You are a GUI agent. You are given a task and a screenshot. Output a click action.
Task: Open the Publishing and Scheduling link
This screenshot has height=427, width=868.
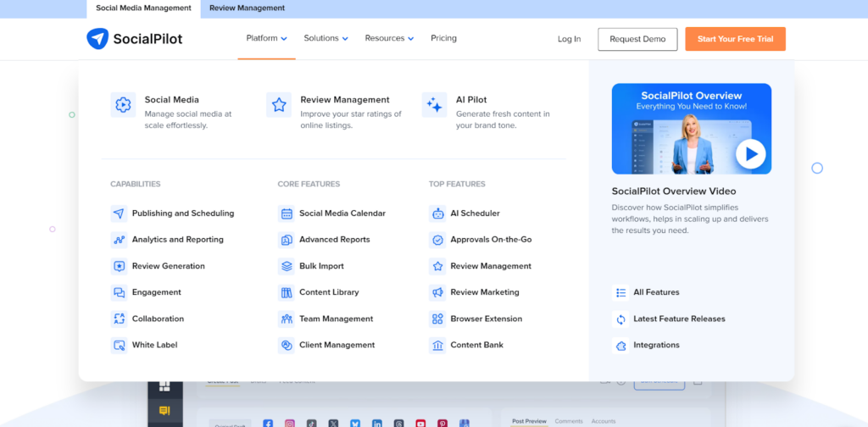click(183, 213)
